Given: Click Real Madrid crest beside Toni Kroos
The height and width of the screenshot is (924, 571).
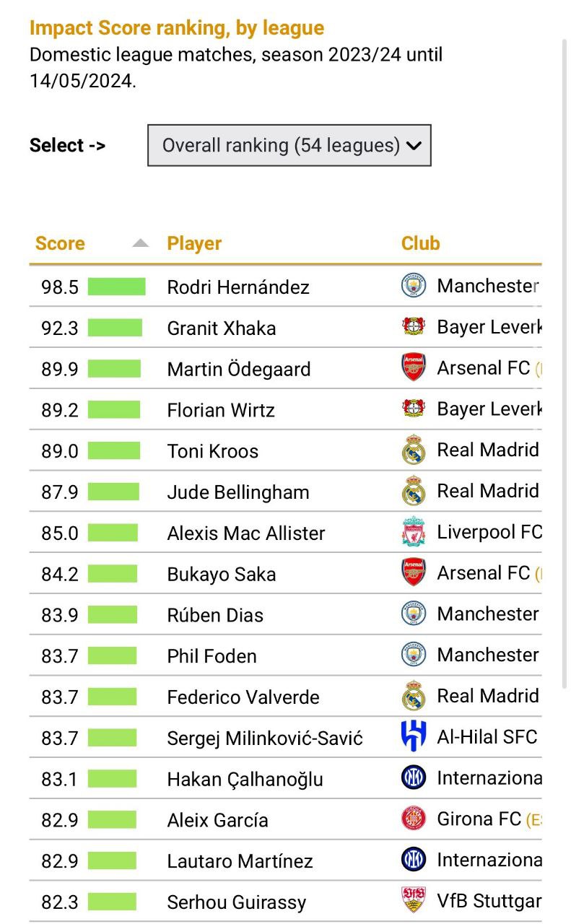Looking at the screenshot, I should 414,450.
